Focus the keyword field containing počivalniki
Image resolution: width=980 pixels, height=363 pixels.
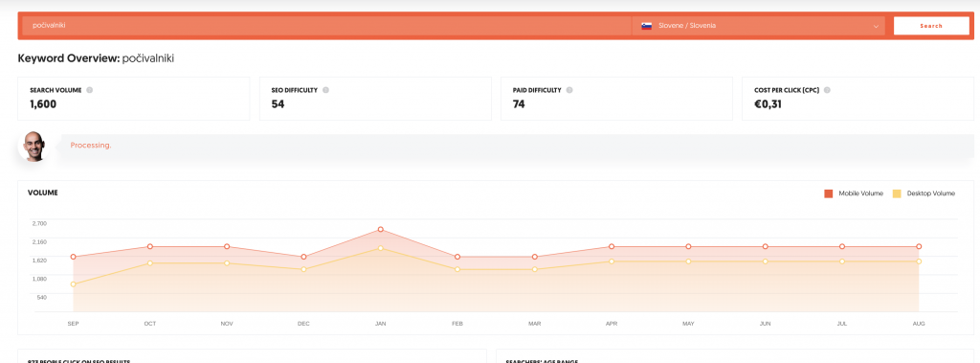(327, 26)
